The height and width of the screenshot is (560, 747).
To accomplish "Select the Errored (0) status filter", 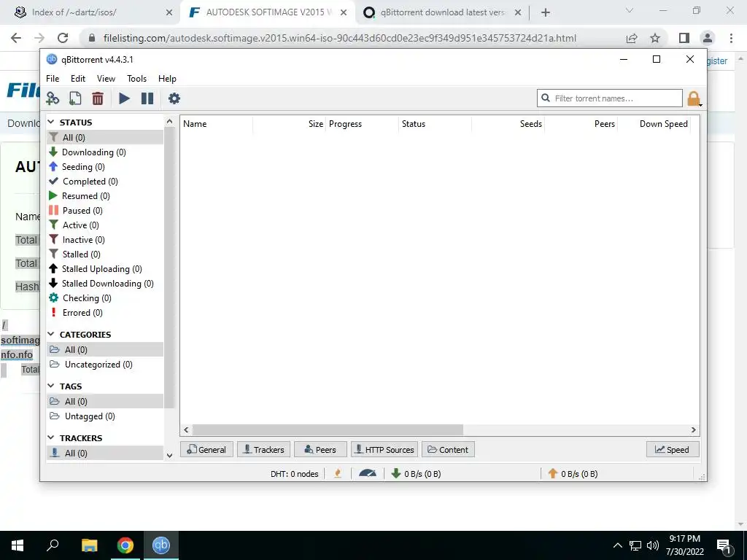I will [105, 313].
